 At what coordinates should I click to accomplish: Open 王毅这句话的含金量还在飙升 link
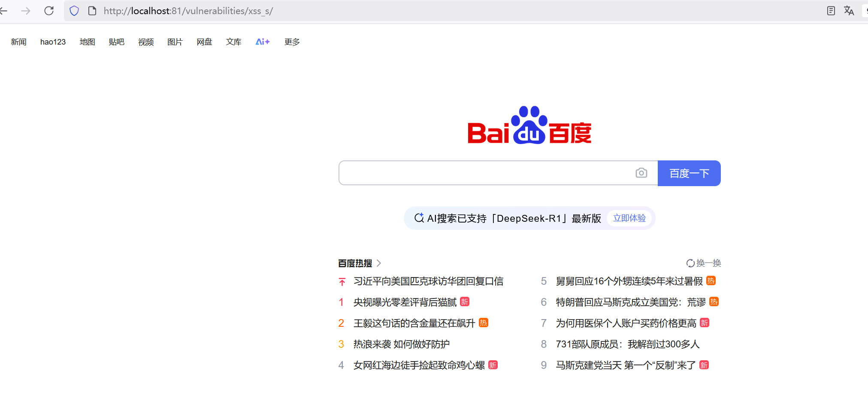414,323
